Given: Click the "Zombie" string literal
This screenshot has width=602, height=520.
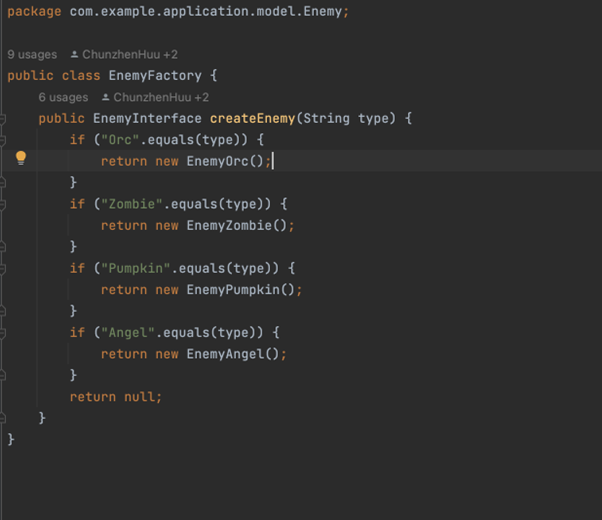Looking at the screenshot, I should coord(132,204).
